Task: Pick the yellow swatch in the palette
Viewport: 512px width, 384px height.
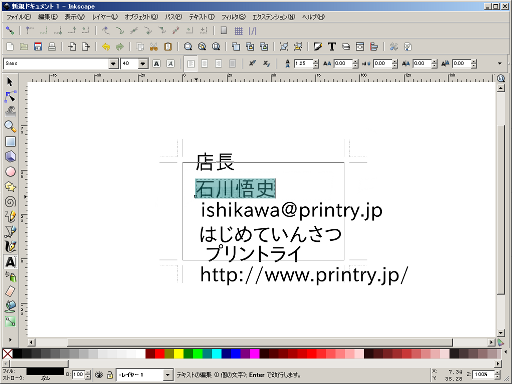Action: [179, 354]
